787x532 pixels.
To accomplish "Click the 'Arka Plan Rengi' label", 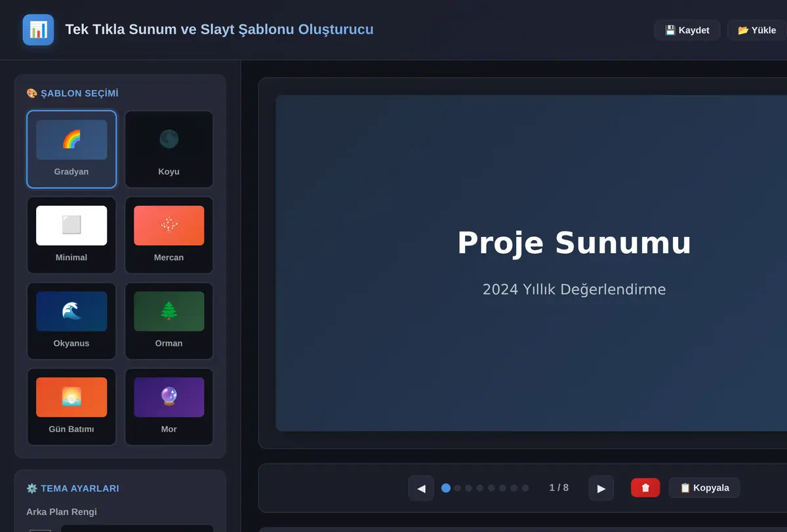I will pos(62,512).
